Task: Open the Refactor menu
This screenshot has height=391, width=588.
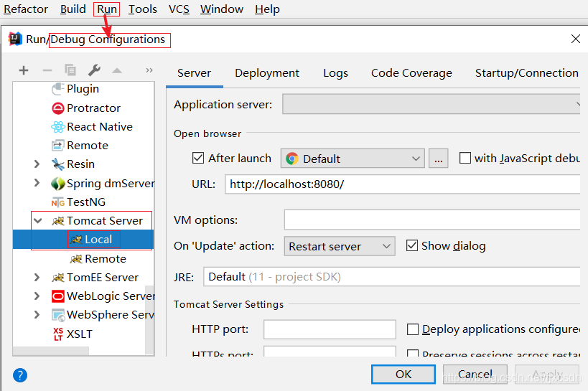Action: click(26, 9)
